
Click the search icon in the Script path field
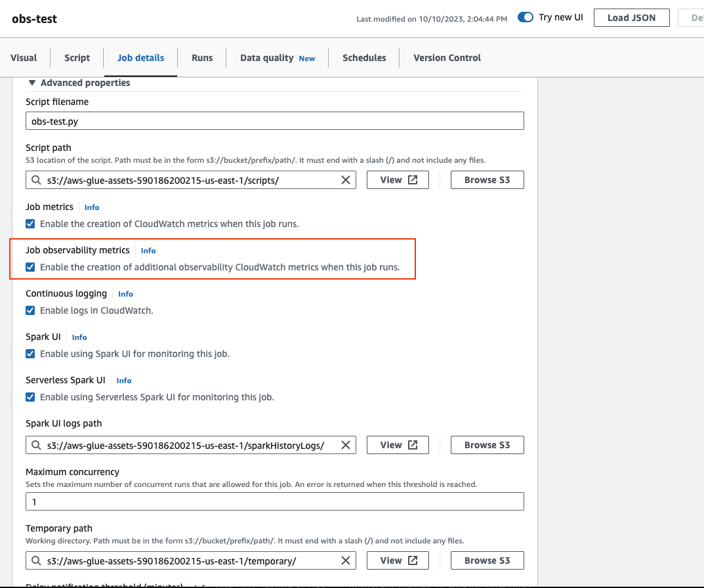coord(36,179)
